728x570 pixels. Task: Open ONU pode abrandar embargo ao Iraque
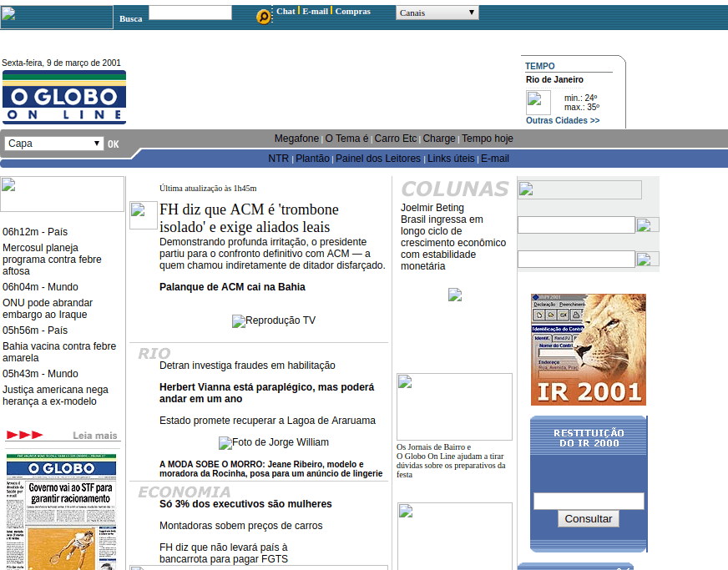pyautogui.click(x=48, y=309)
